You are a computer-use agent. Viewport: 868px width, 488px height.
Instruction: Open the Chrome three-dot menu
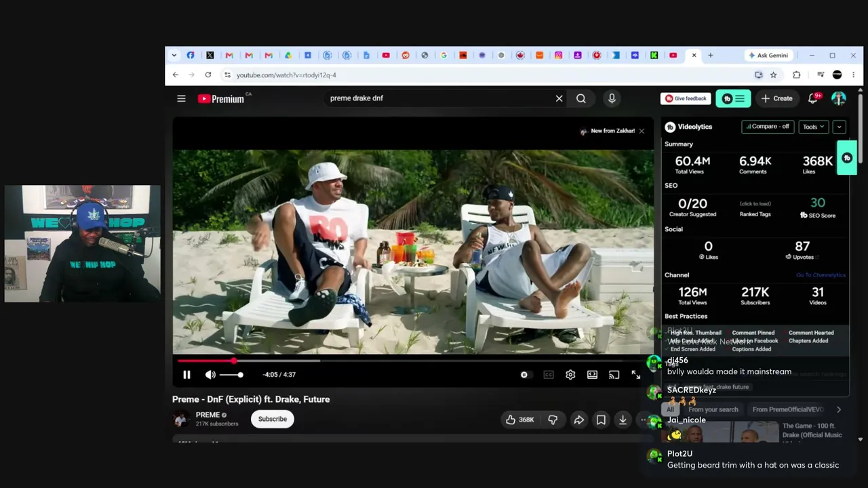coord(854,75)
